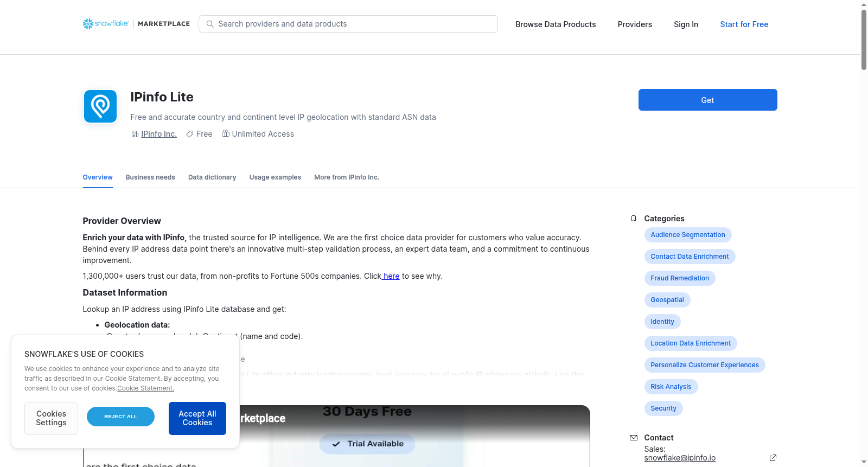Click Accept All Cookies button
The height and width of the screenshot is (467, 868).
coord(197,418)
